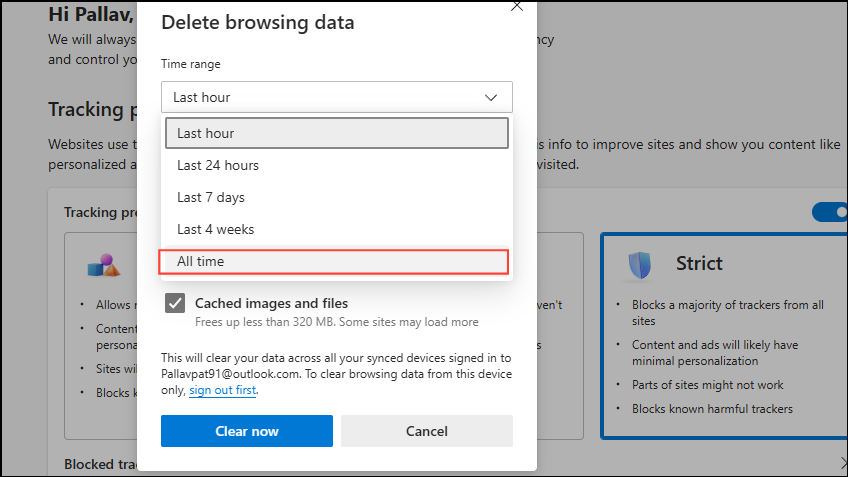
Task: Close the Delete browsing data dialog
Action: [516, 6]
